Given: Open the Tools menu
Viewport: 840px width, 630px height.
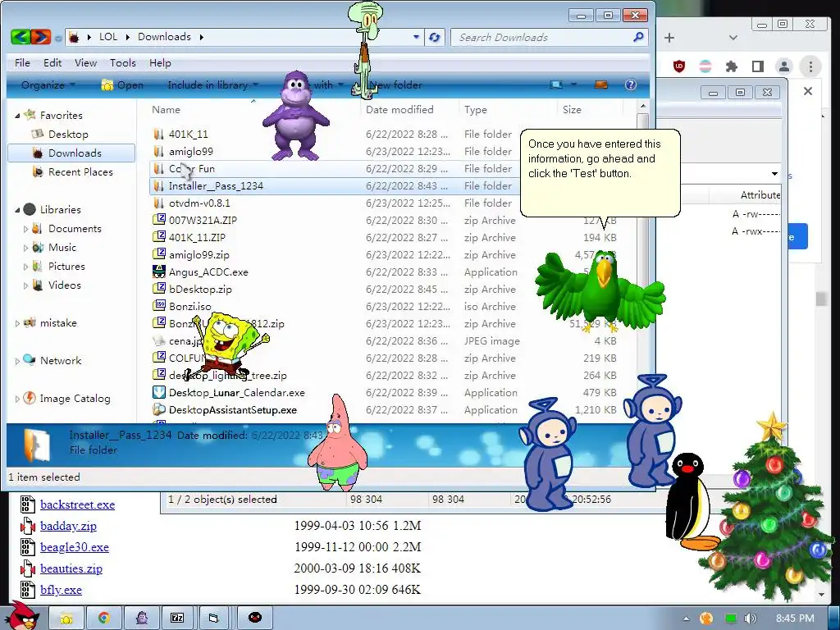Looking at the screenshot, I should [x=123, y=62].
